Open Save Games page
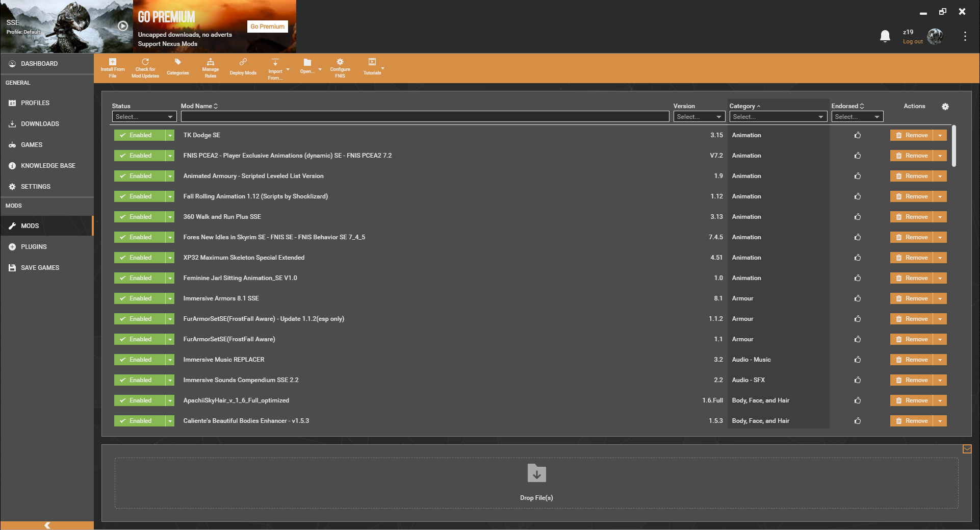 click(47, 268)
